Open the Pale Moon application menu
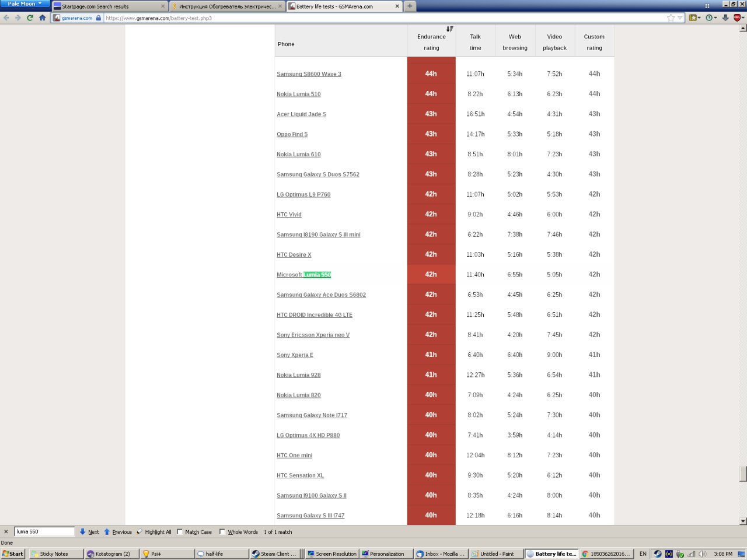The height and width of the screenshot is (560, 747). [x=25, y=4]
